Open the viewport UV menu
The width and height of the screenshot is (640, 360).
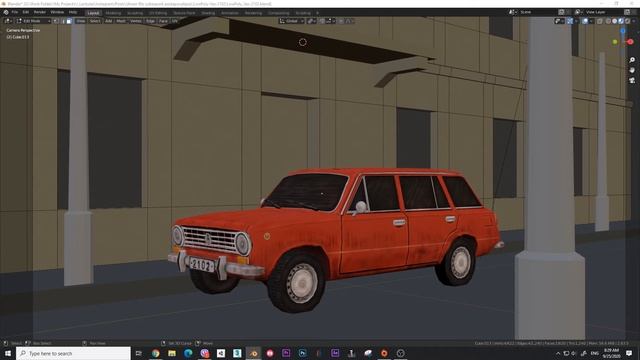(x=175, y=21)
